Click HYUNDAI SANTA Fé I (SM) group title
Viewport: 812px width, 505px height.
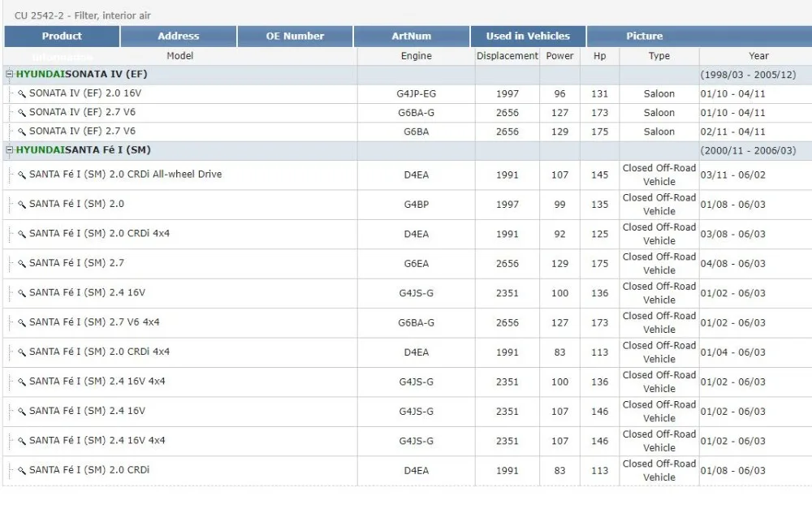[83, 150]
